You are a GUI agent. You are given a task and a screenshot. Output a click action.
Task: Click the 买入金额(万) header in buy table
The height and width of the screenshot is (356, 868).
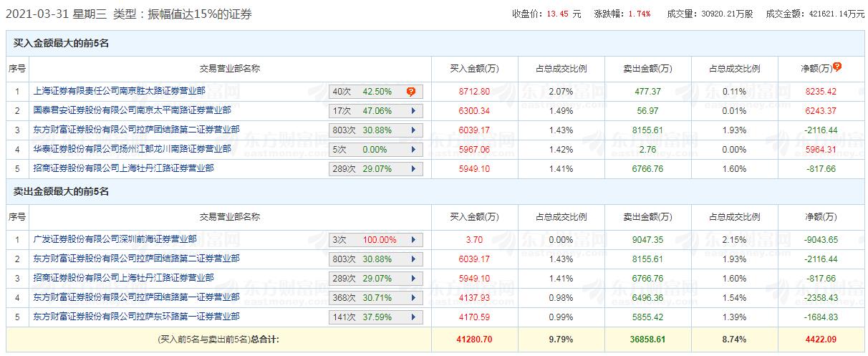pos(474,69)
